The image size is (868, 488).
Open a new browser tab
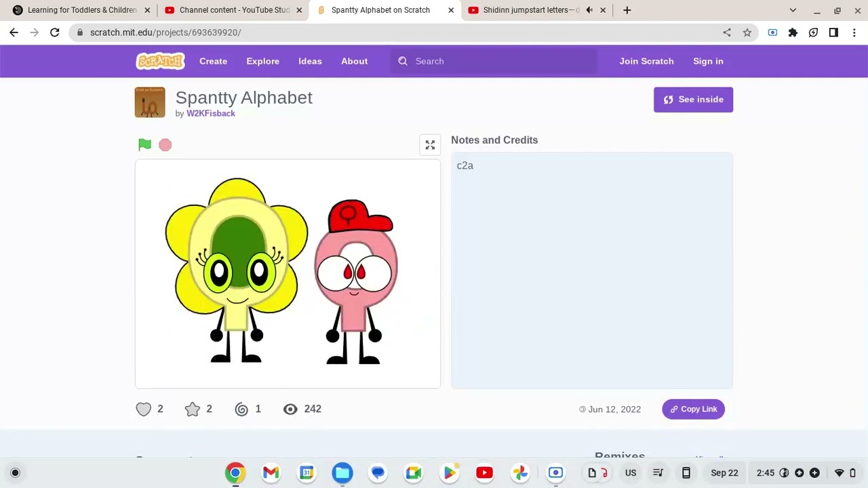(627, 10)
